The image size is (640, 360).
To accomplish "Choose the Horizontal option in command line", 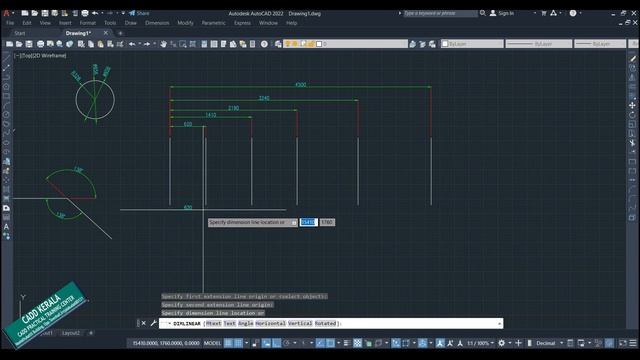I will pyautogui.click(x=271, y=323).
